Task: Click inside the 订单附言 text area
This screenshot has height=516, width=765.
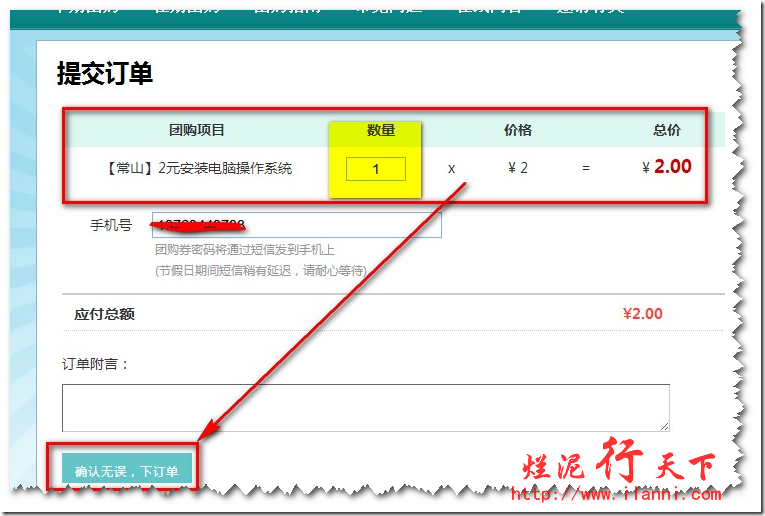Action: coord(365,408)
